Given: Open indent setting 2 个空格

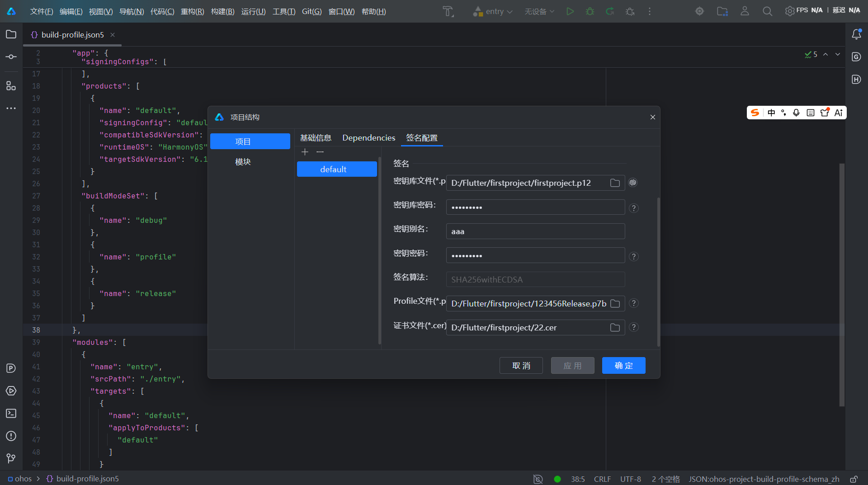Looking at the screenshot, I should point(665,479).
